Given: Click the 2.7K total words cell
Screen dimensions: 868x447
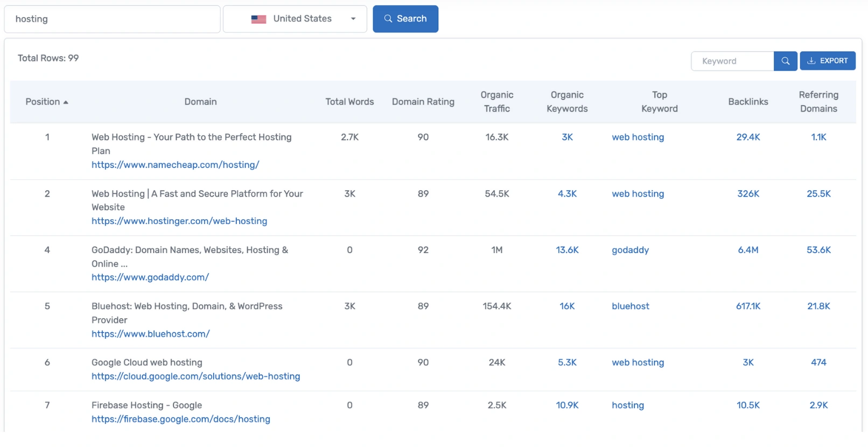Looking at the screenshot, I should click(349, 137).
